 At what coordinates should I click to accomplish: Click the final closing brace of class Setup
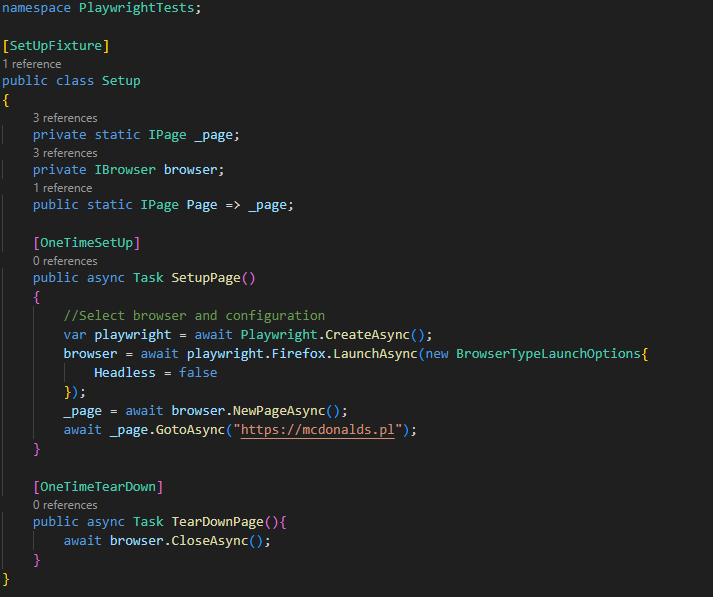[x=6, y=579]
